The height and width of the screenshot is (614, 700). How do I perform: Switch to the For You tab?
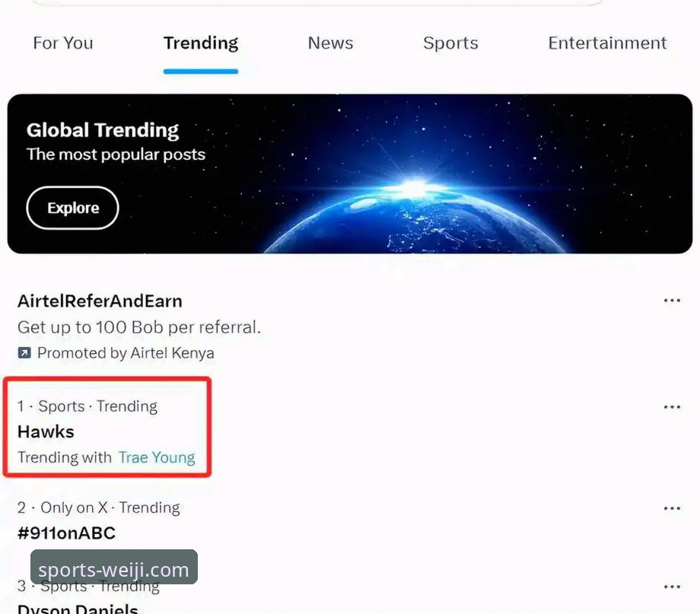point(63,43)
